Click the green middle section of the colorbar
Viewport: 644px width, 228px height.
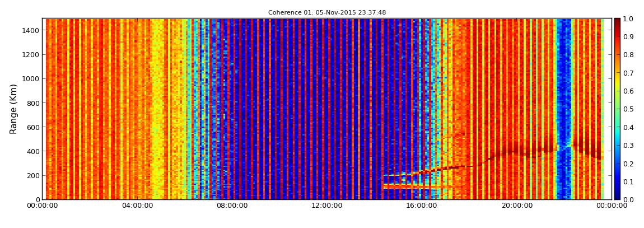pos(618,109)
